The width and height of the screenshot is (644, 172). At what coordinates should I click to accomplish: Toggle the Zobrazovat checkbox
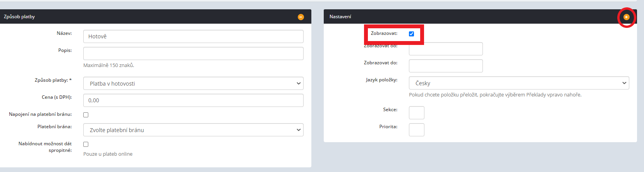[411, 34]
